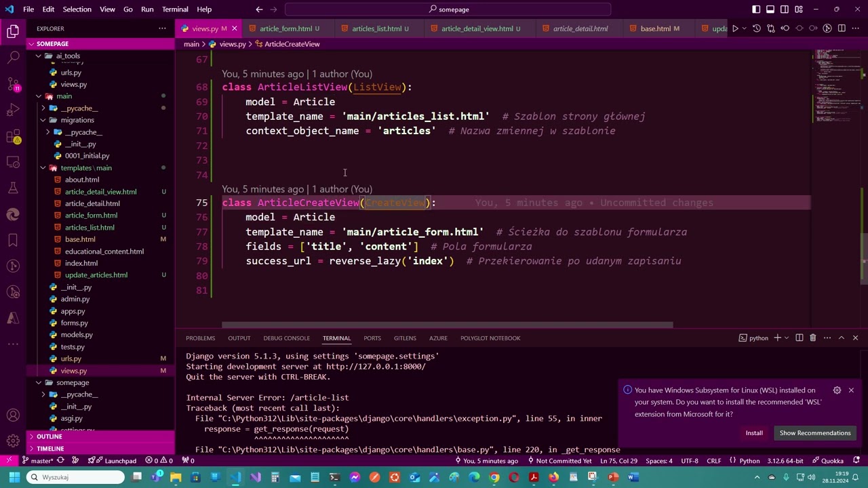
Task: Kill terminal with trash icon
Action: 812,338
